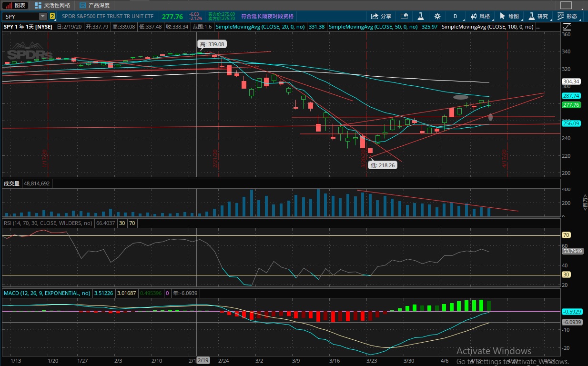Screen dimensions: 588x366
Task: Click the 分享 share button
Action: [381, 16]
